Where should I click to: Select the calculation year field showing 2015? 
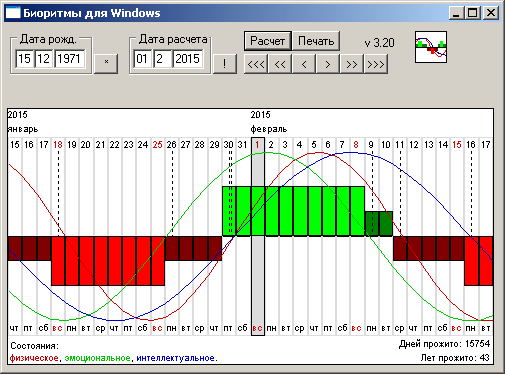(188, 59)
